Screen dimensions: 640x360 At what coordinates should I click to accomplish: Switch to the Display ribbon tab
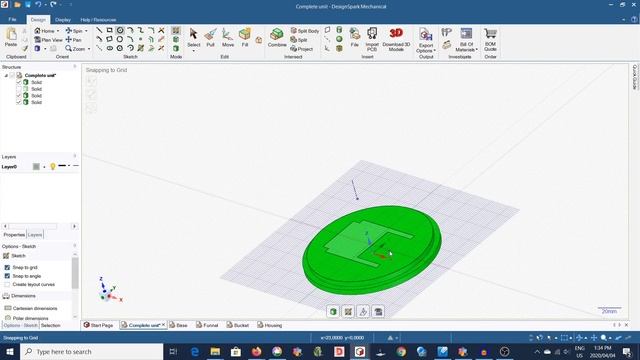click(x=62, y=20)
